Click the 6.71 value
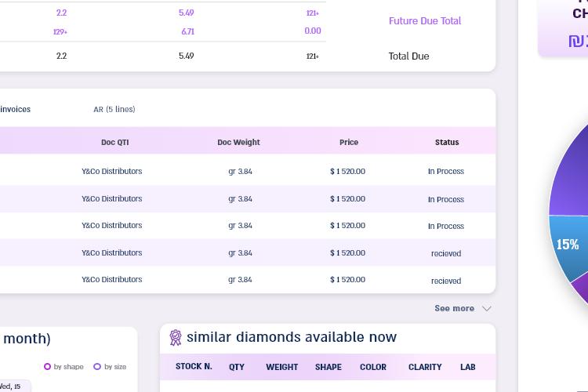 coord(188,31)
